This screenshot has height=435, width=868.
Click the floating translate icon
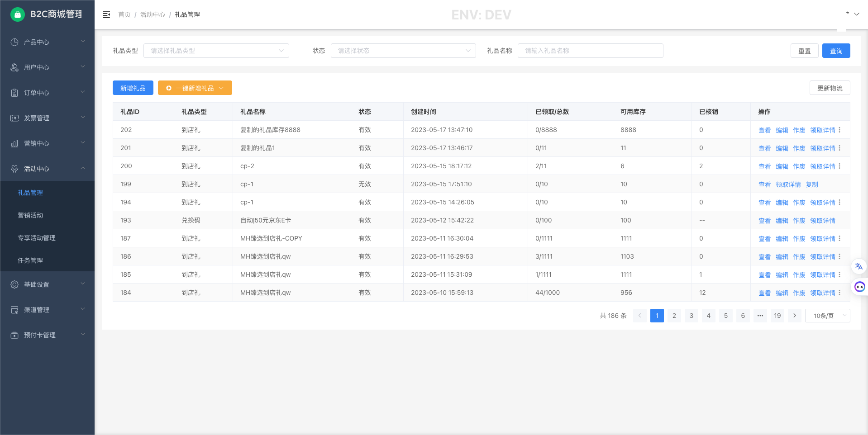[x=859, y=266]
